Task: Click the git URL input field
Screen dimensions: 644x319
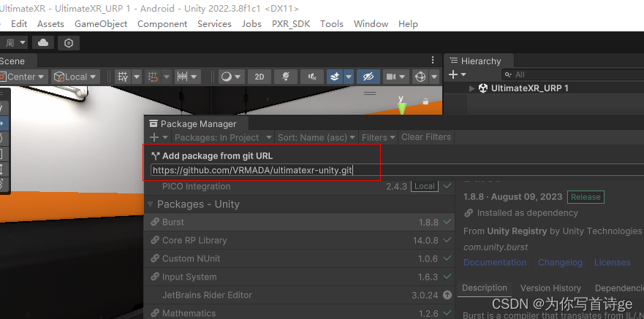Action: [397, 170]
